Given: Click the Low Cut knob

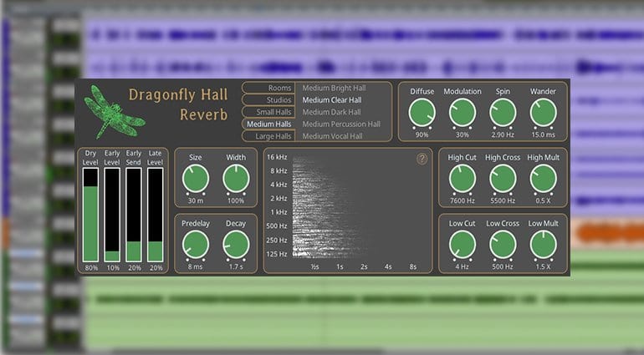Looking at the screenshot, I should 462,245.
